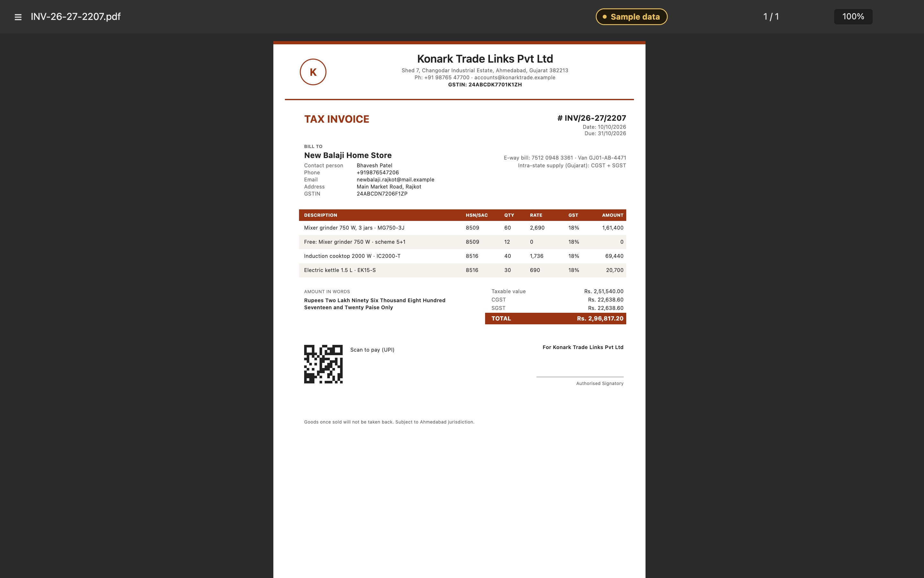Click the E-way bill 7512 0948 3361 line
The image size is (924, 578).
tap(565, 158)
